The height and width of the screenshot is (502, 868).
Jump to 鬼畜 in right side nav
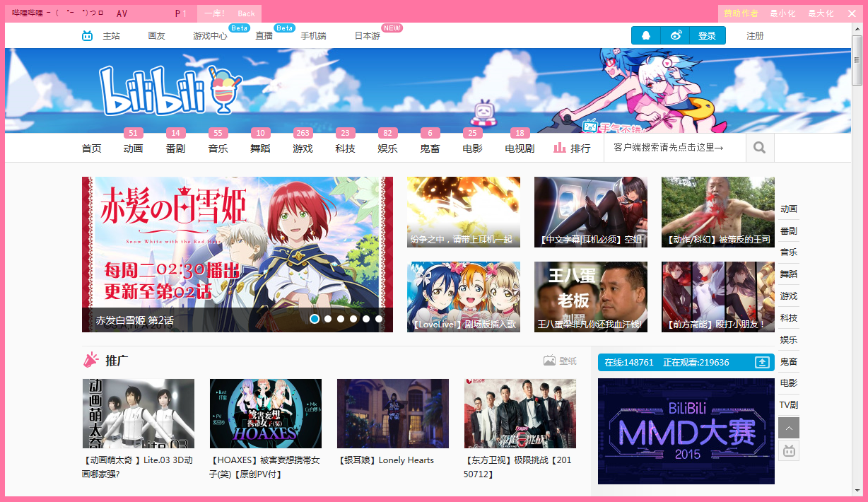[x=789, y=361]
